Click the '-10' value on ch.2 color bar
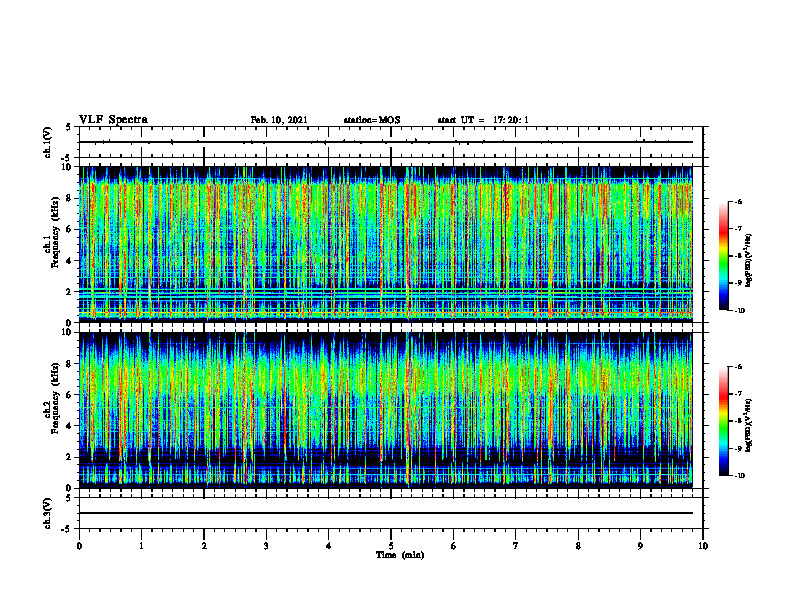The height and width of the screenshot is (612, 792). [x=739, y=476]
